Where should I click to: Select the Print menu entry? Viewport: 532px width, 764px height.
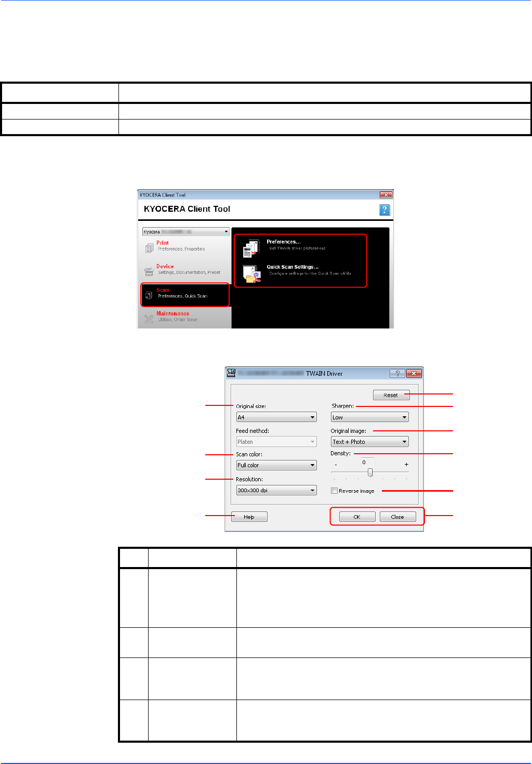point(185,246)
